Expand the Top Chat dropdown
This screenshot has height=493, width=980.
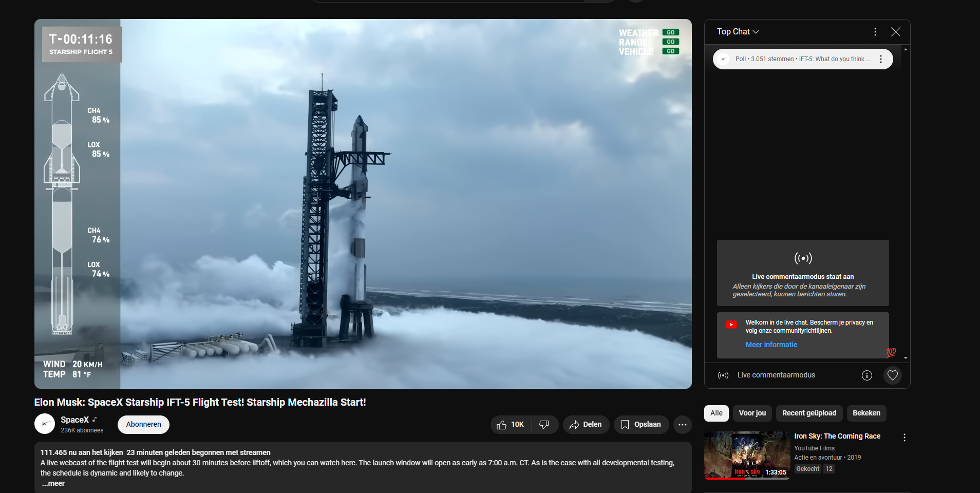point(738,32)
